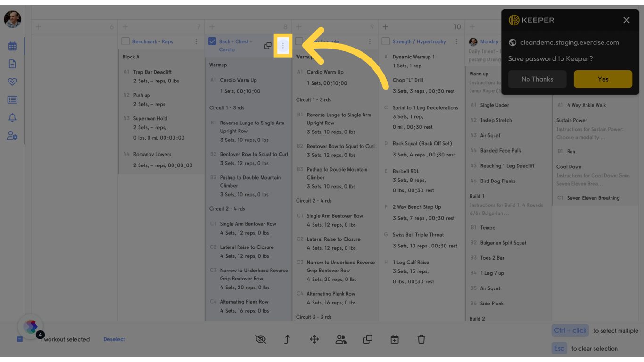644x362 pixels.
Task: Select the Banded Face Pulls exercise
Action: 501,151
